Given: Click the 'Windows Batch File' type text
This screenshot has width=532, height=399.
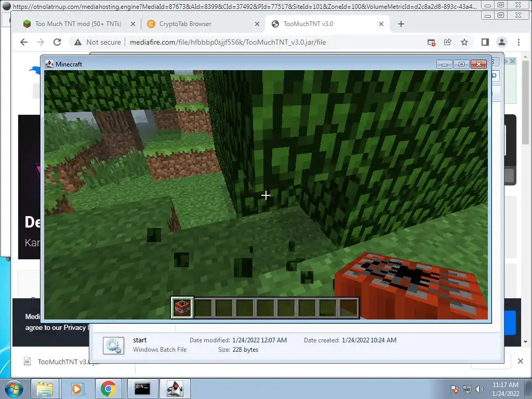Looking at the screenshot, I should (x=159, y=350).
